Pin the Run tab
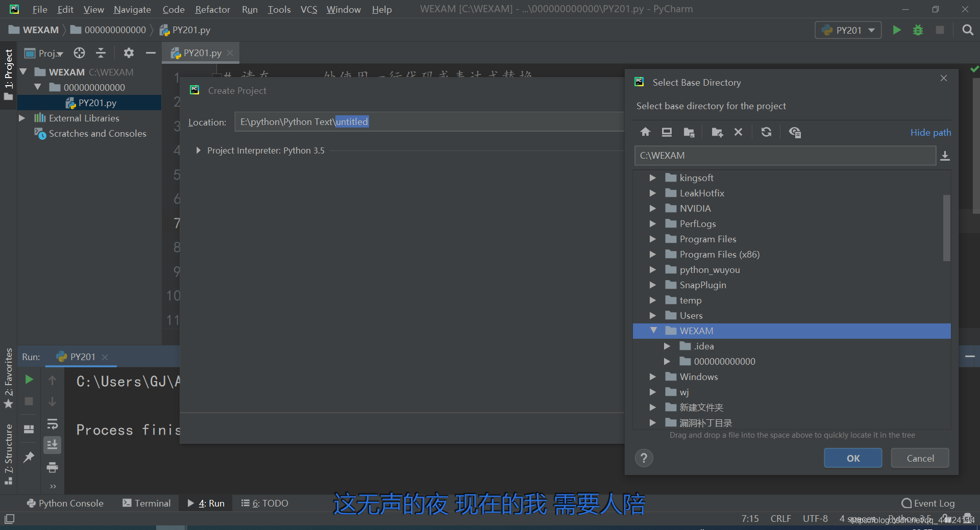Viewport: 980px width, 530px height. (x=29, y=457)
